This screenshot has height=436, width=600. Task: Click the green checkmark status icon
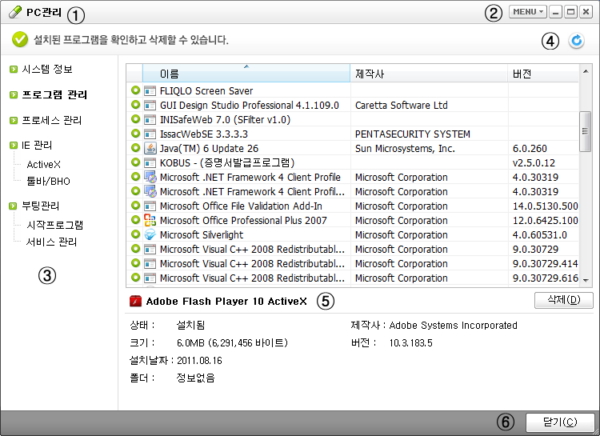click(x=20, y=39)
